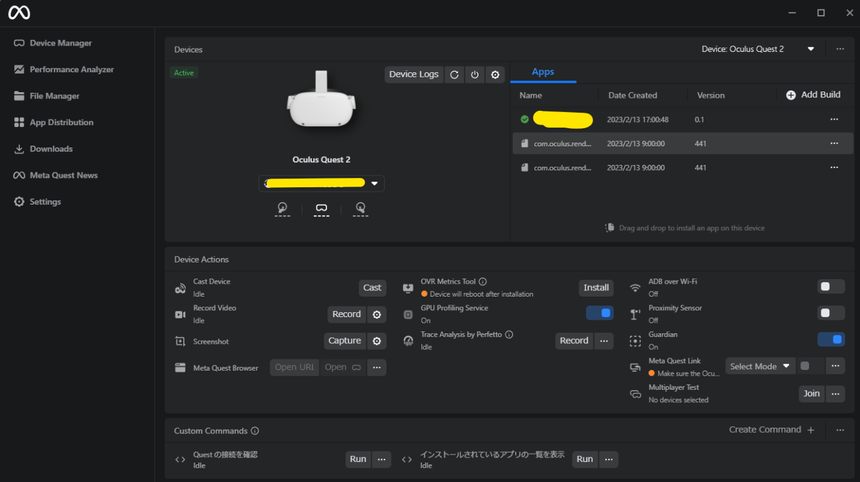The height and width of the screenshot is (482, 860).
Task: Select the left controller status icon
Action: tap(282, 208)
